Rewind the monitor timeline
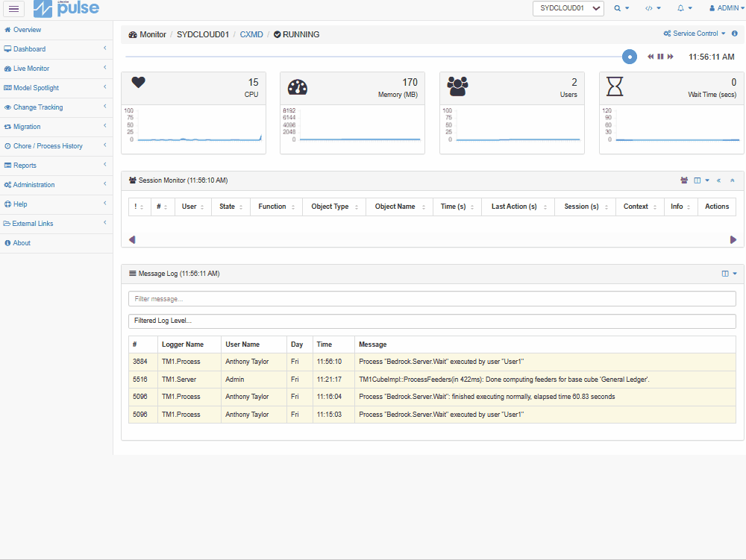This screenshot has width=746, height=560. pos(651,57)
